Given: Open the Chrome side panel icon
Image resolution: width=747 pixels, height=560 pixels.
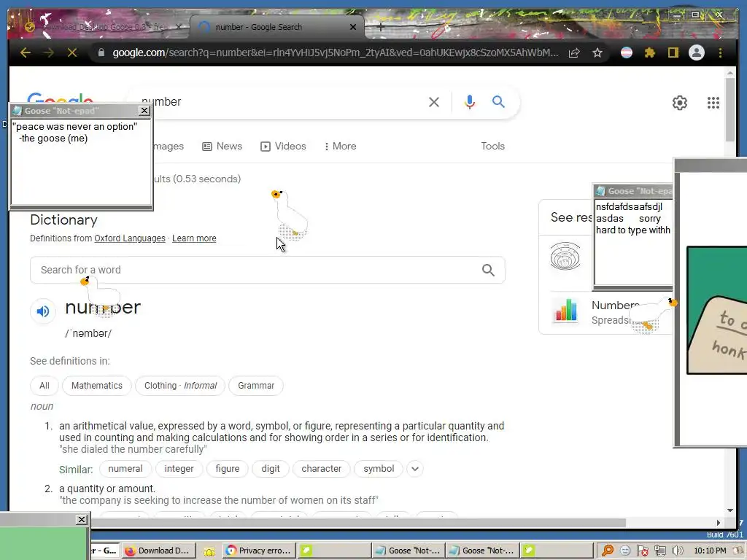Looking at the screenshot, I should click(673, 52).
